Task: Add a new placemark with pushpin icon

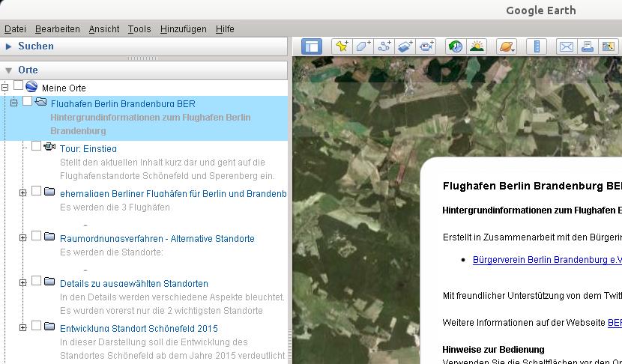Action: pyautogui.click(x=342, y=46)
